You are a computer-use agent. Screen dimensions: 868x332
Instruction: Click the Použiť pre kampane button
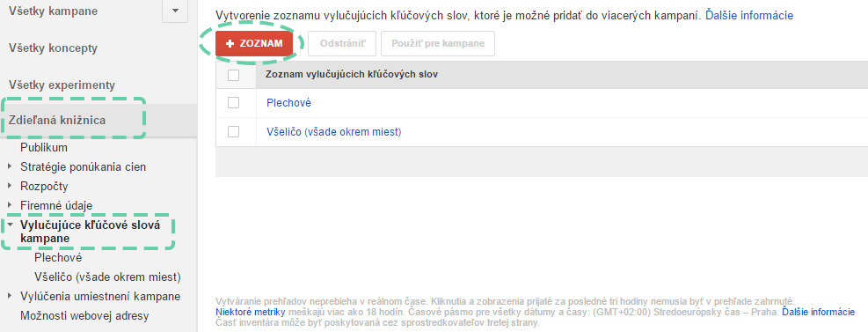(x=437, y=44)
